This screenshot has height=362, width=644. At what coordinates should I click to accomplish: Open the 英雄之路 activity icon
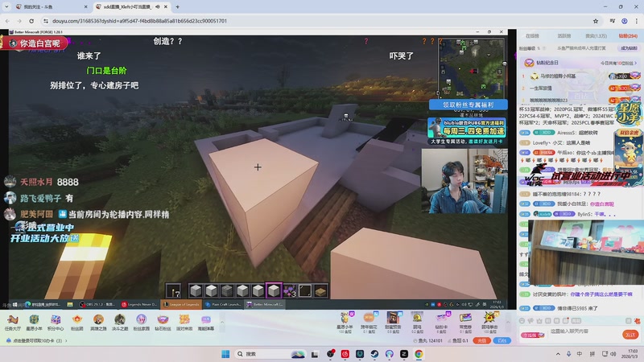[98, 323]
